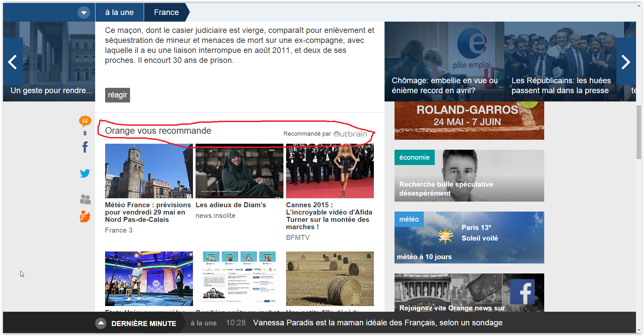Open the Les adieux de Diam's thumbnail
644x336 pixels.
(x=239, y=171)
